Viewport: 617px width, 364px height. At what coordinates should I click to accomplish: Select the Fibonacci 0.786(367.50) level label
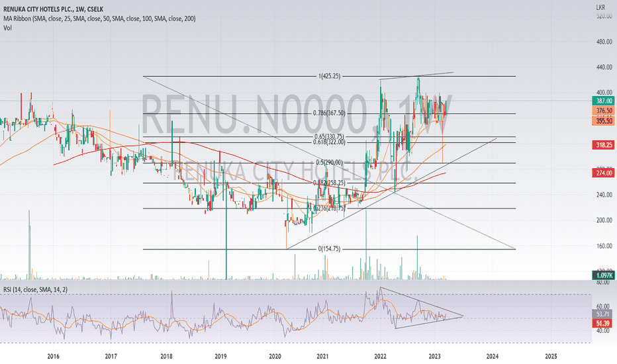click(x=329, y=113)
